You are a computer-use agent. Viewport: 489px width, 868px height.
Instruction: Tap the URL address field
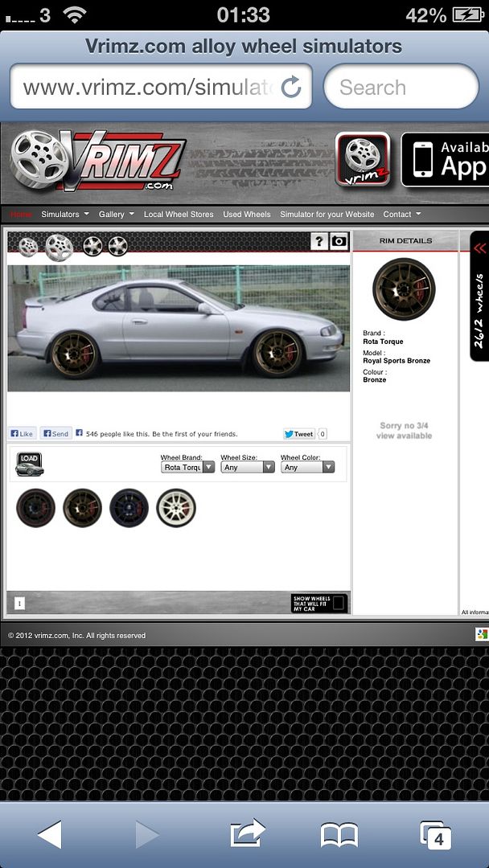pyautogui.click(x=161, y=87)
